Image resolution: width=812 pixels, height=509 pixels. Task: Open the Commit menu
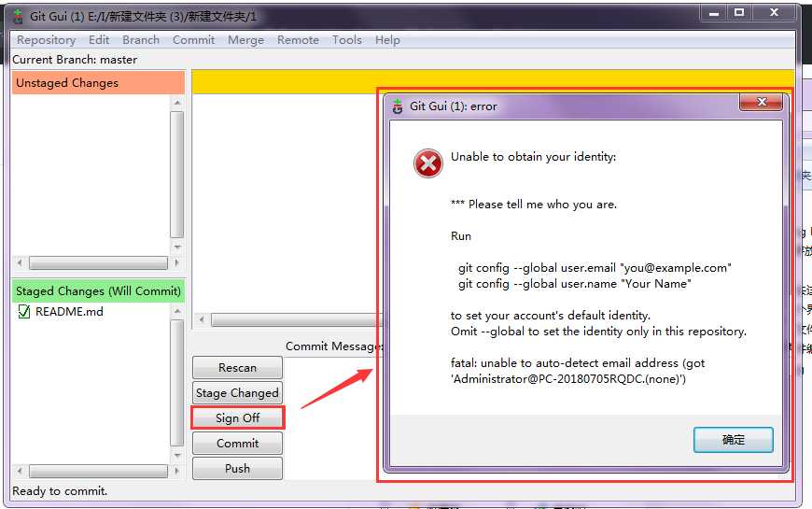(x=194, y=40)
